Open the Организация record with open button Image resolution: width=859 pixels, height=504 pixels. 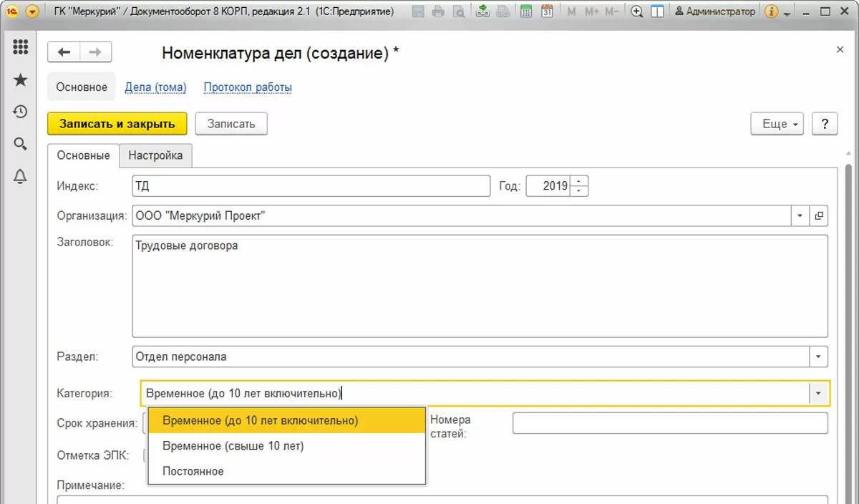(x=819, y=215)
